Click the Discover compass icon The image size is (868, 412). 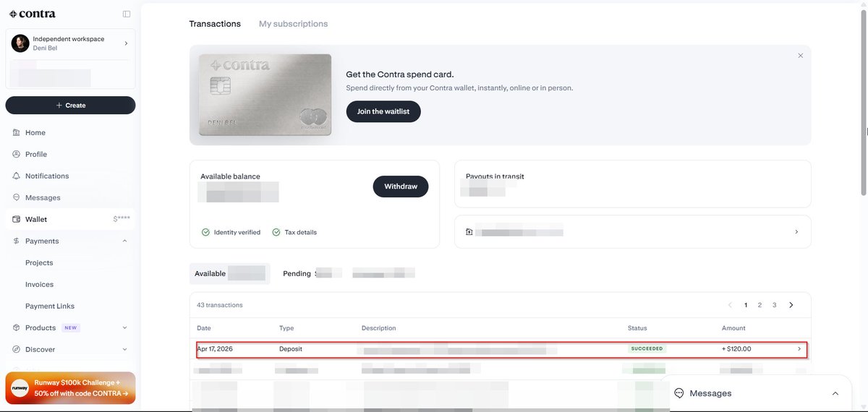point(16,349)
